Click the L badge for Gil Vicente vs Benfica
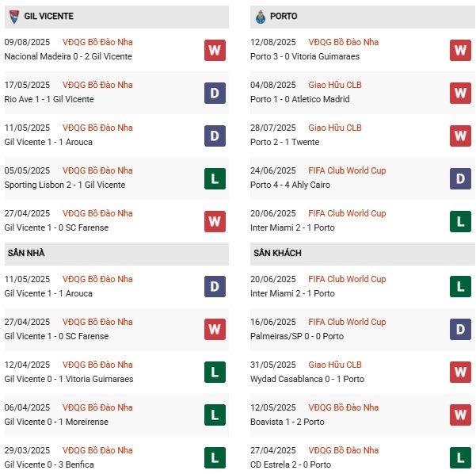 [214, 457]
